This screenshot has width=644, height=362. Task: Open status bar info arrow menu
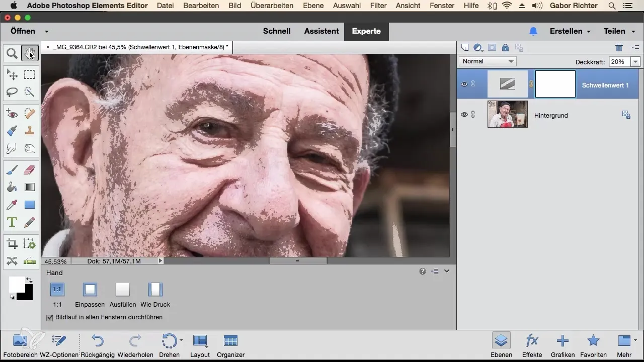[160, 261]
